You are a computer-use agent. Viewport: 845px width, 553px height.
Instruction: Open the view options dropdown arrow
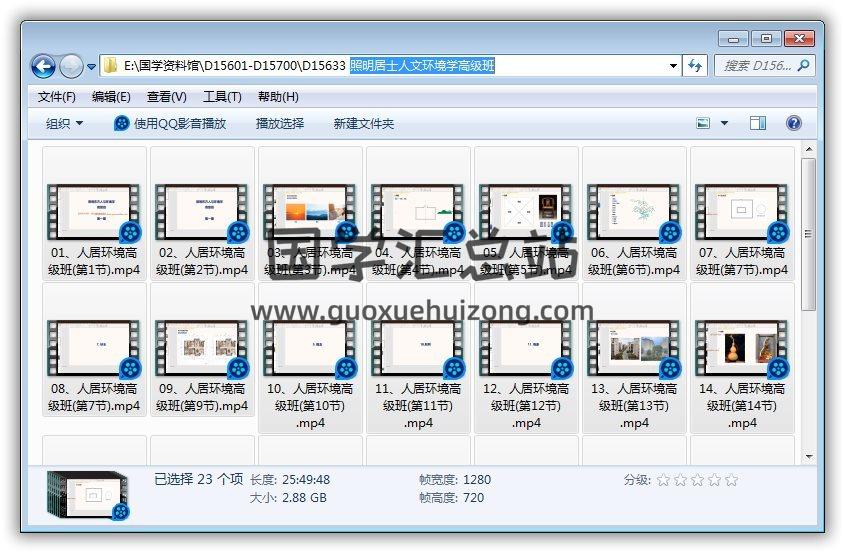[724, 123]
